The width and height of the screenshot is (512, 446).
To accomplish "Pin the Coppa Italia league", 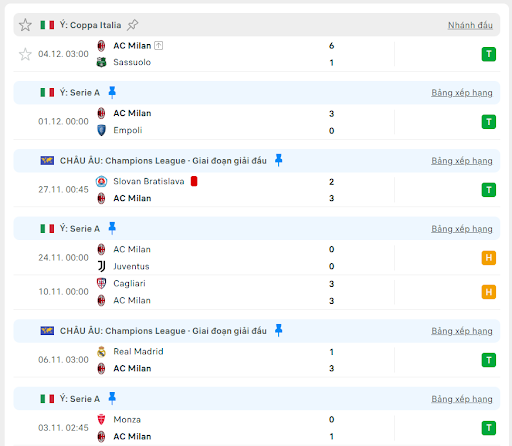I will [132, 25].
